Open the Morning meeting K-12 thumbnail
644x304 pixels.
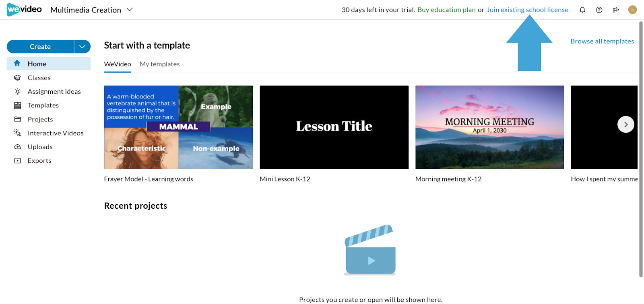[x=490, y=127]
